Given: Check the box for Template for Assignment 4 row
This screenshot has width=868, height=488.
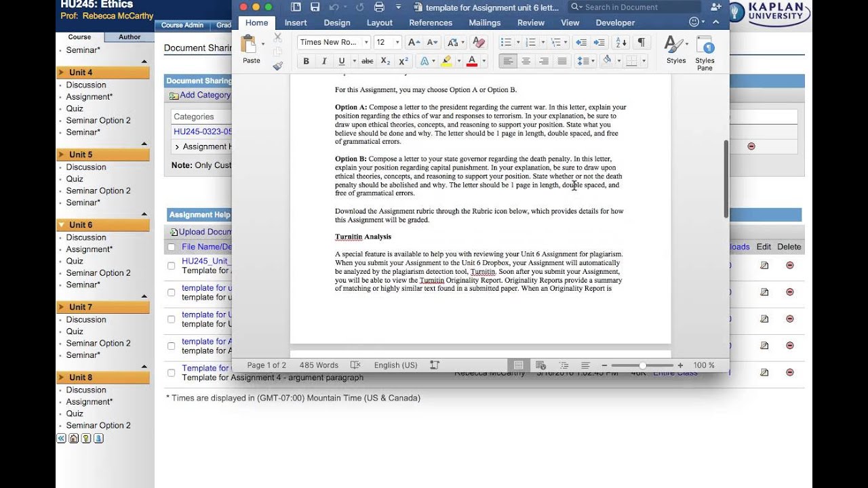Looking at the screenshot, I should [171, 373].
